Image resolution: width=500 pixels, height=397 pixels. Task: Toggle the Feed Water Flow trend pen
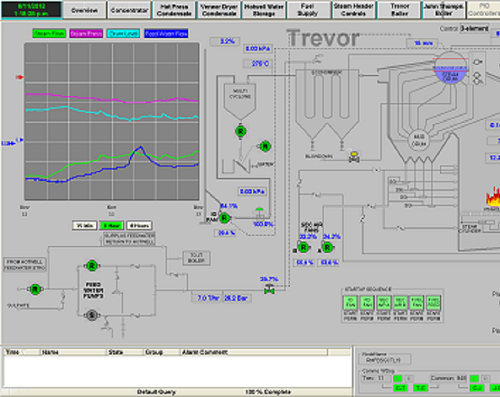[166, 33]
